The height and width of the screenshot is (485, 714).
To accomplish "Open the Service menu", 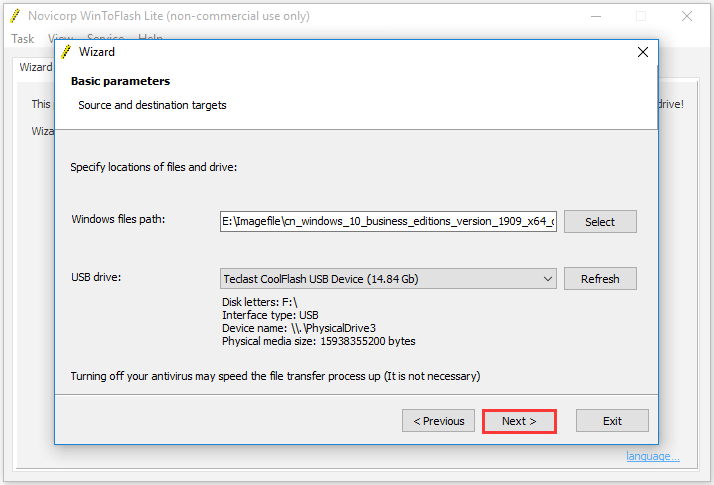I will (x=106, y=36).
